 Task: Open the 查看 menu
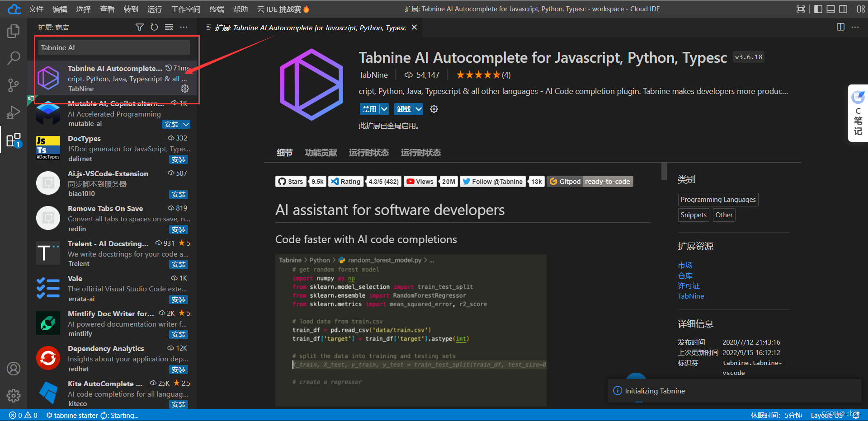107,9
